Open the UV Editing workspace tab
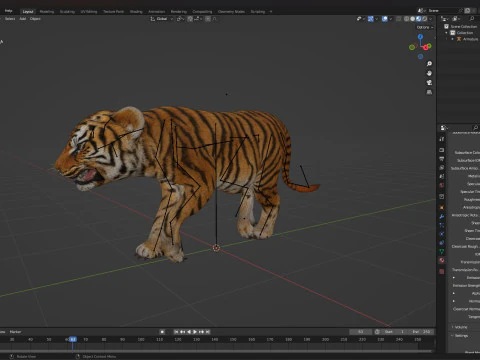The width and height of the screenshot is (480, 360). tap(89, 12)
